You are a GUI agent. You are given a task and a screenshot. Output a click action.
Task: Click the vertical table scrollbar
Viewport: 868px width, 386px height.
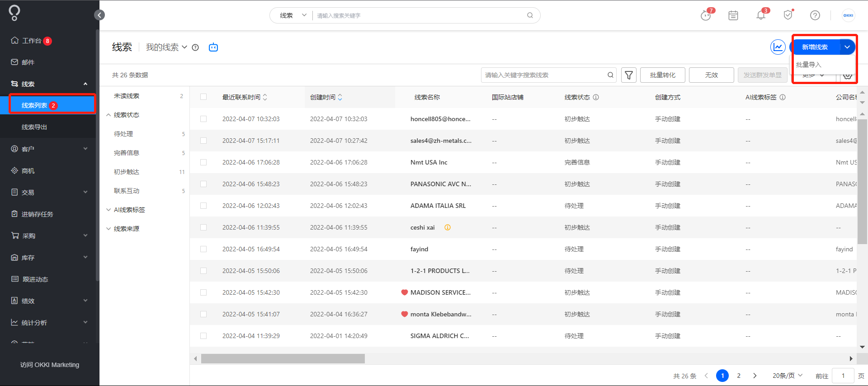coord(862,181)
